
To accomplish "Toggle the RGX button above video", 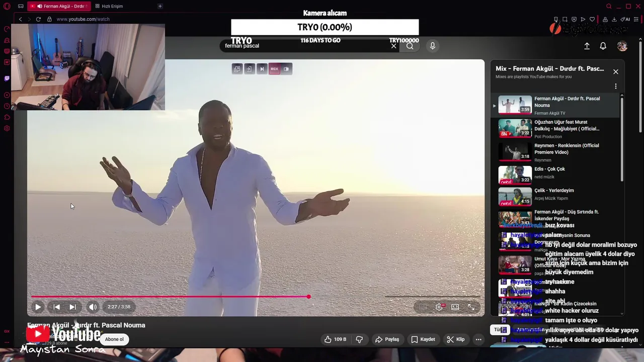I will pyautogui.click(x=274, y=69).
